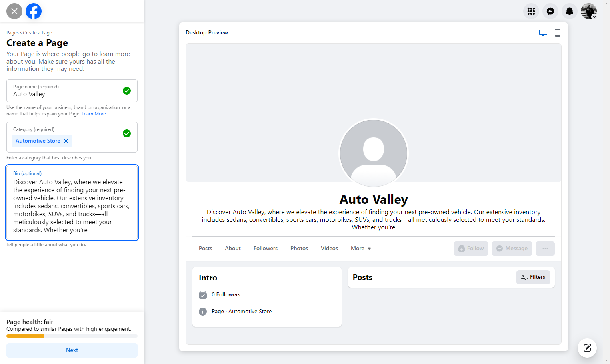Open the notifications bell
The width and height of the screenshot is (610, 364).
pyautogui.click(x=570, y=11)
